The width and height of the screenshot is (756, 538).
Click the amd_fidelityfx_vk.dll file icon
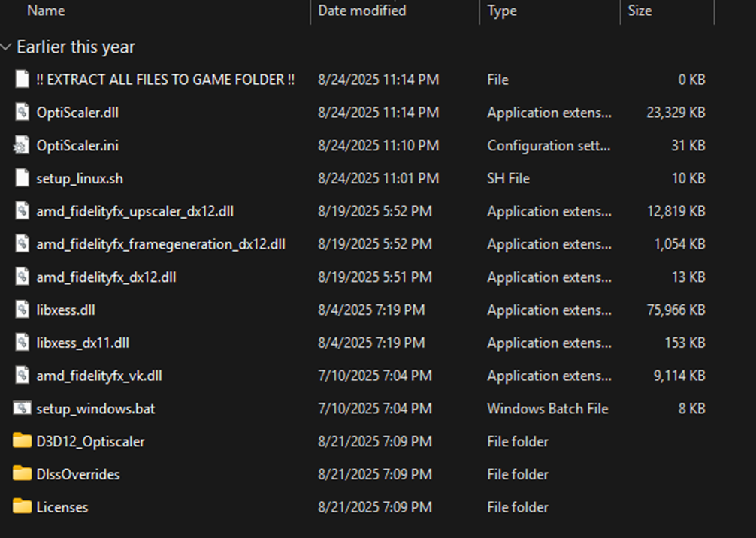coord(23,376)
